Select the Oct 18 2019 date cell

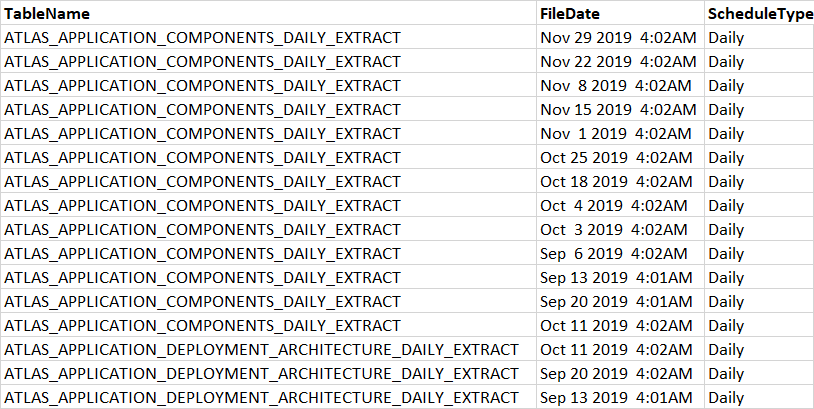pyautogui.click(x=615, y=182)
